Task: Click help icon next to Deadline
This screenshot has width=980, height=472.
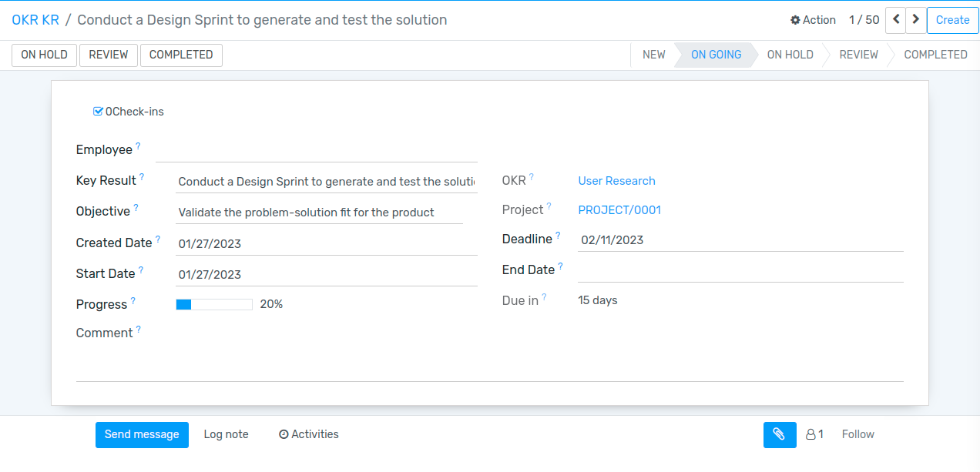Action: (x=558, y=236)
